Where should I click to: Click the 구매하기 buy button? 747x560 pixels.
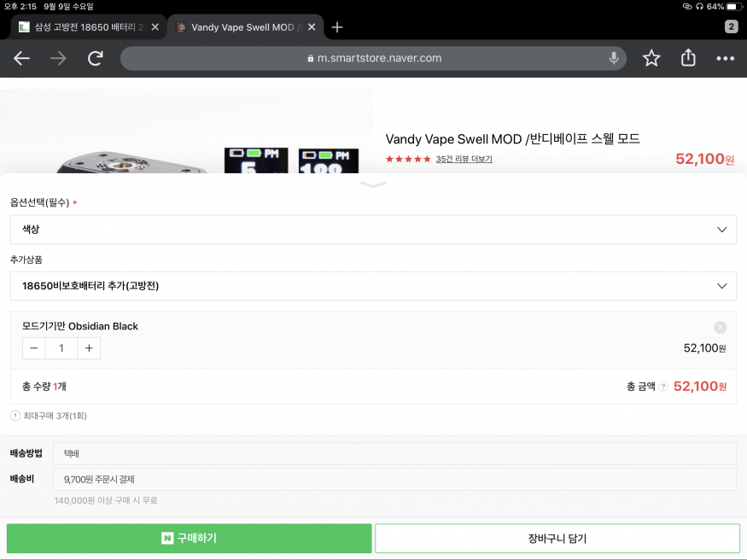click(x=190, y=538)
